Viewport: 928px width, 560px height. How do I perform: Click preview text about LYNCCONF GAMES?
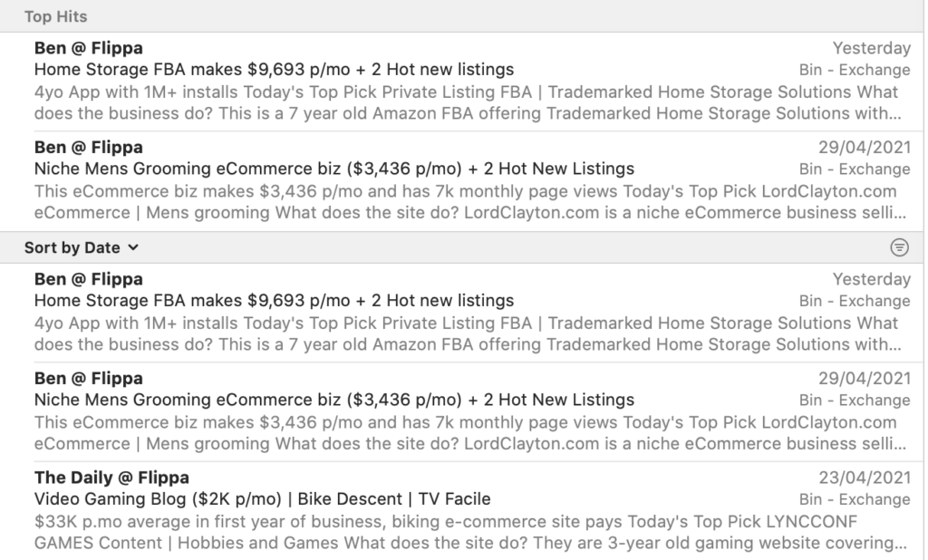click(470, 532)
